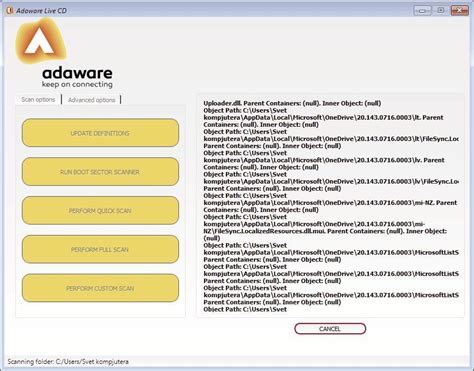Maximize the Adaware Live CD window
Image resolution: width=474 pixels, height=371 pixels.
point(441,10)
